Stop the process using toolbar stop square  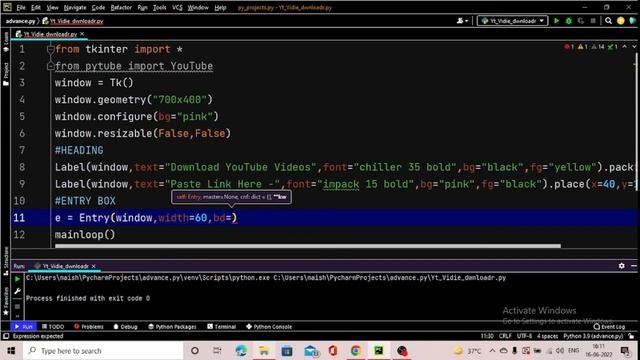(593, 21)
